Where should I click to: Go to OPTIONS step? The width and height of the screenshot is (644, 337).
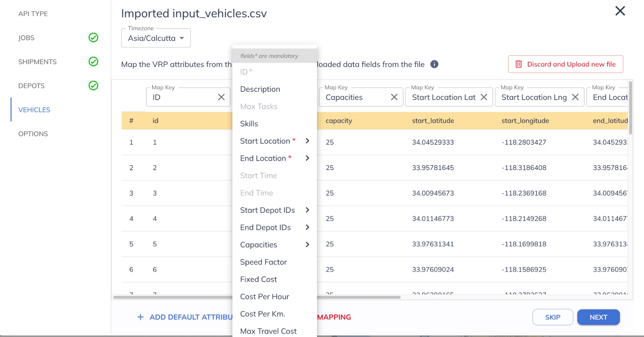pyautogui.click(x=33, y=134)
